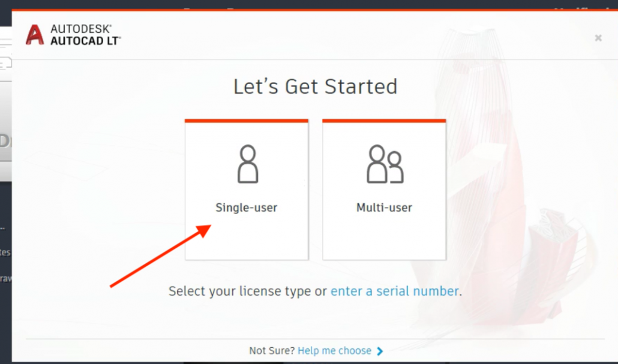The image size is (618, 364).
Task: Click the red Autodesk A logo
Action: click(x=35, y=35)
